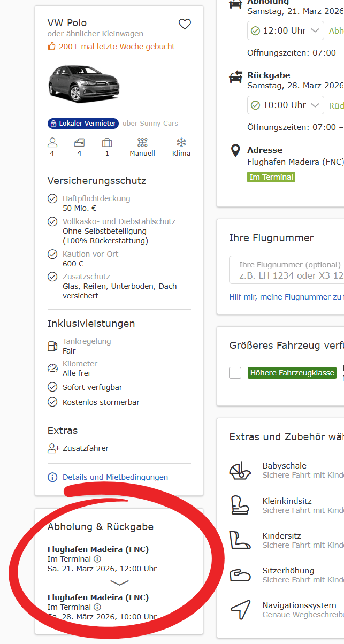Click the green Im Terminal address badge
Screen dimensions: 344x644
pos(271,177)
